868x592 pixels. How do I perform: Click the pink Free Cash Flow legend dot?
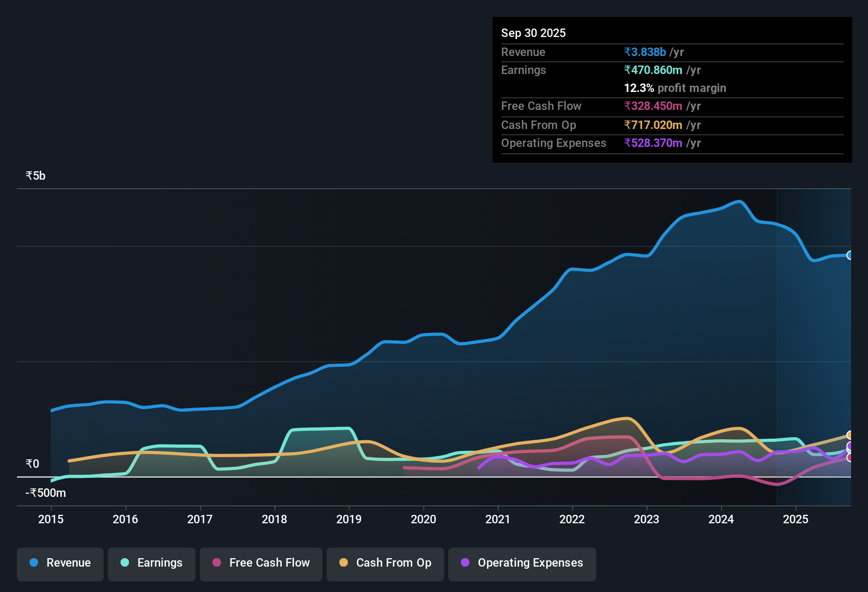[x=216, y=563]
